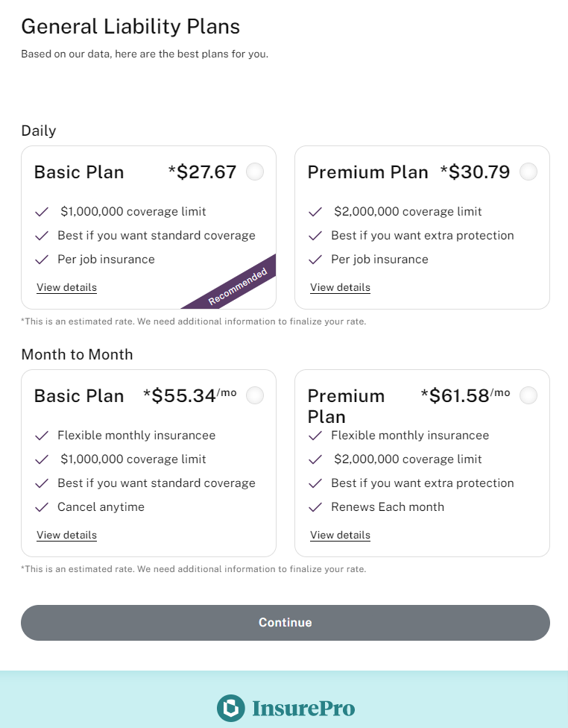This screenshot has width=568, height=728.
Task: Click checkmark by Best if you want extra protection, monthly
Action: pyautogui.click(x=316, y=483)
